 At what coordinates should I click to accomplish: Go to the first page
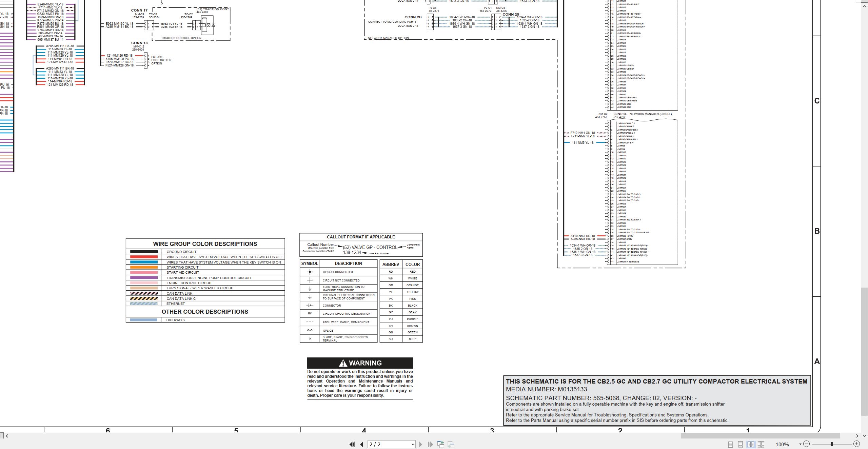[352, 444]
